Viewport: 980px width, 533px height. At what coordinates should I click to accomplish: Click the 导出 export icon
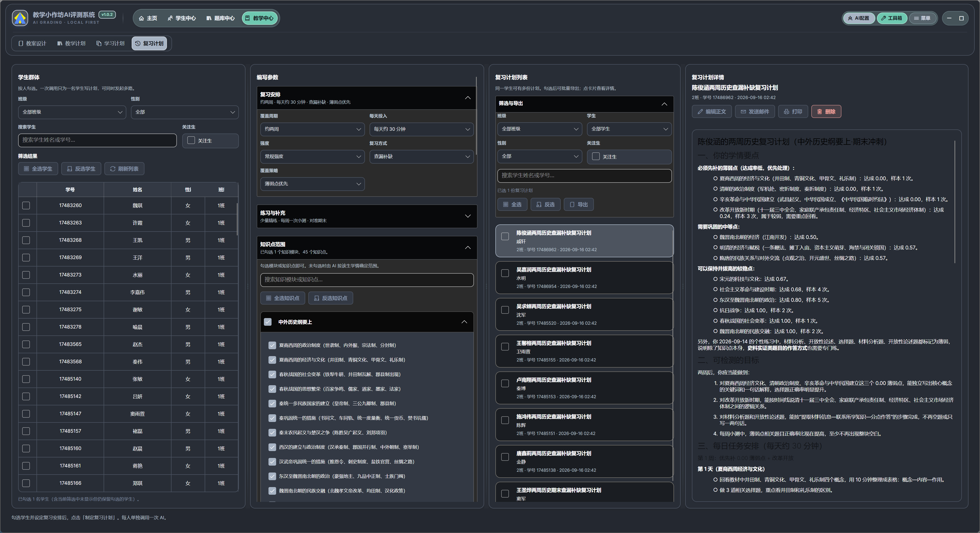pyautogui.click(x=572, y=205)
